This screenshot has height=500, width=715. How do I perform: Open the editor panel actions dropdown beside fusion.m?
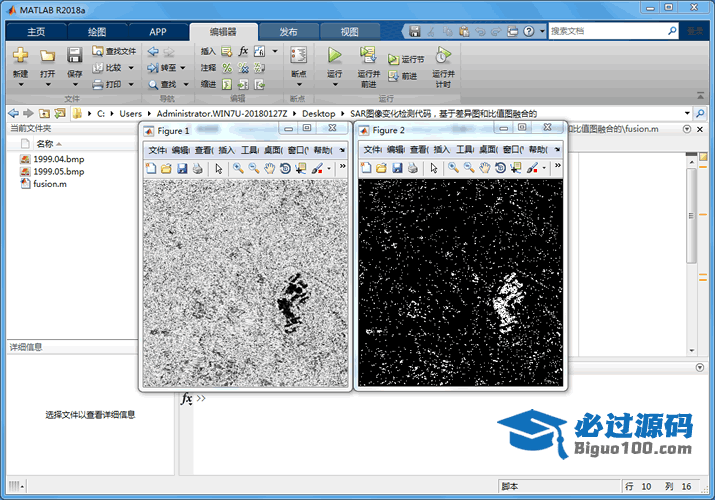(687, 129)
